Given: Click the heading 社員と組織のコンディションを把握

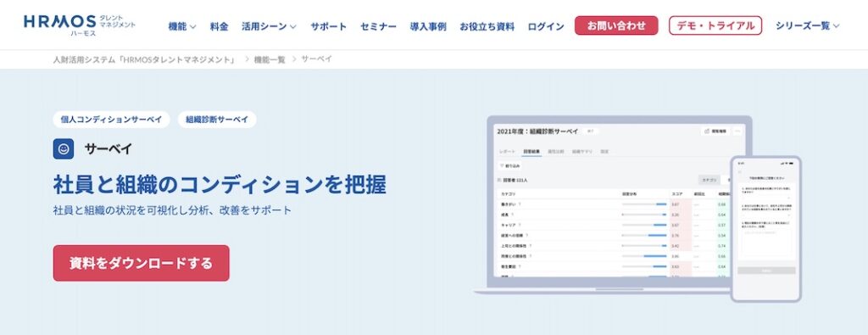Looking at the screenshot, I should pos(220,186).
